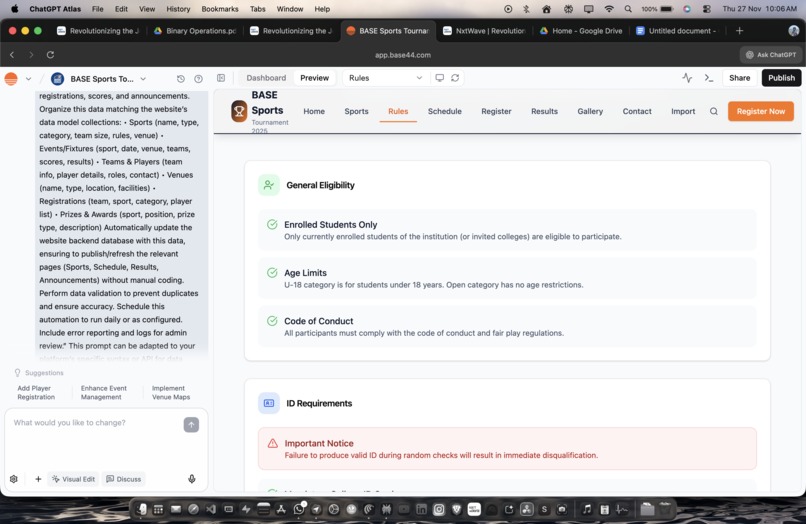Click the Wi-Fi status icon
This screenshot has width=806, height=524.
[609, 9]
